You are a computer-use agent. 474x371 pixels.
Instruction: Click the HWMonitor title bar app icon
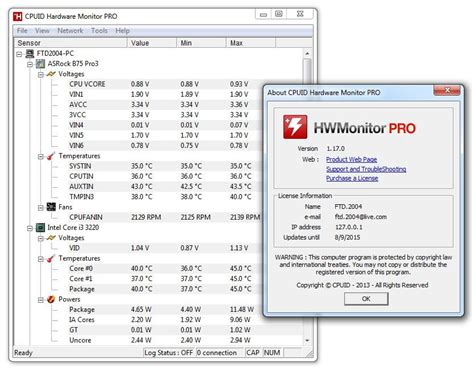click(x=18, y=16)
